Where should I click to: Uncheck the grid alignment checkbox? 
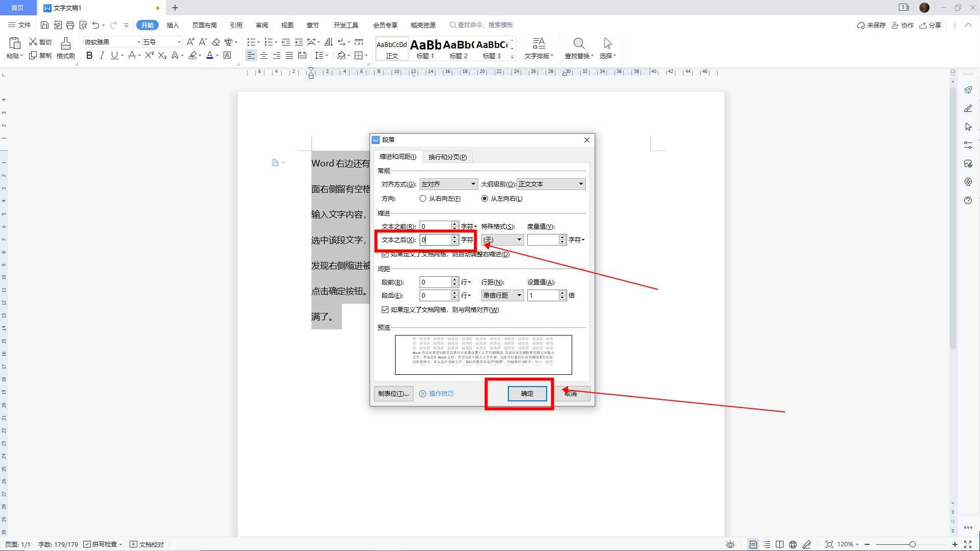click(x=385, y=310)
